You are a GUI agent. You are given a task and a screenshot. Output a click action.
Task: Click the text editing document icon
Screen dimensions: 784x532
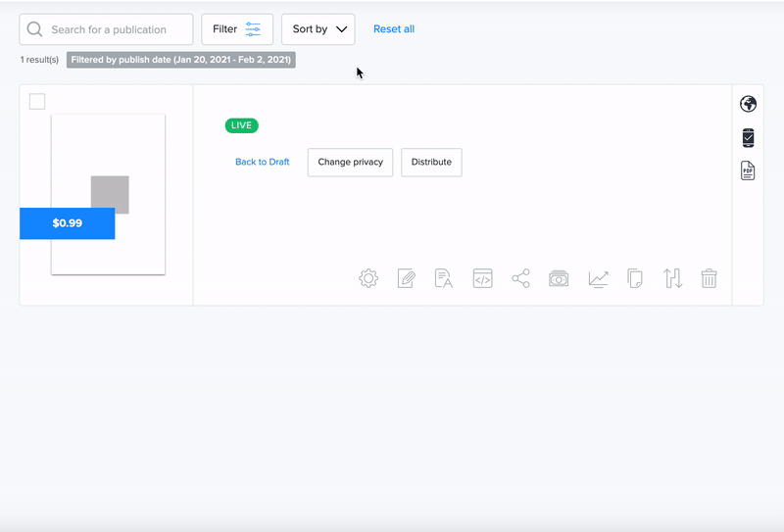(x=444, y=278)
